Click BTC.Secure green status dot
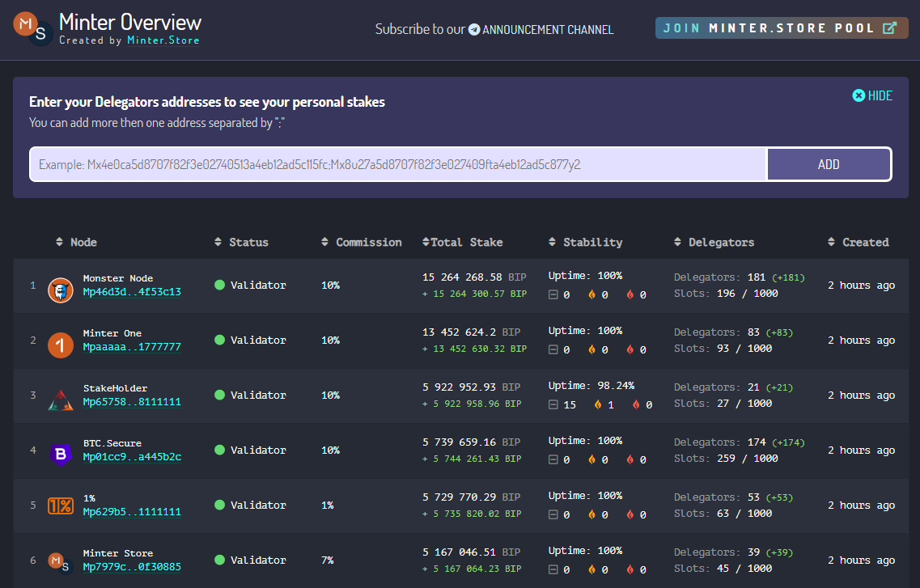Image resolution: width=920 pixels, height=588 pixels. pyautogui.click(x=219, y=451)
